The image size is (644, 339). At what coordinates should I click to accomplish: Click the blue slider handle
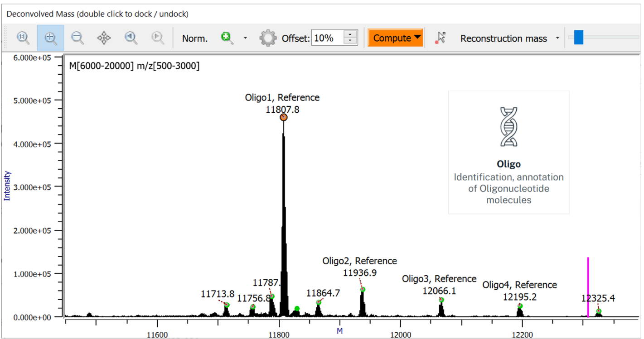(578, 37)
